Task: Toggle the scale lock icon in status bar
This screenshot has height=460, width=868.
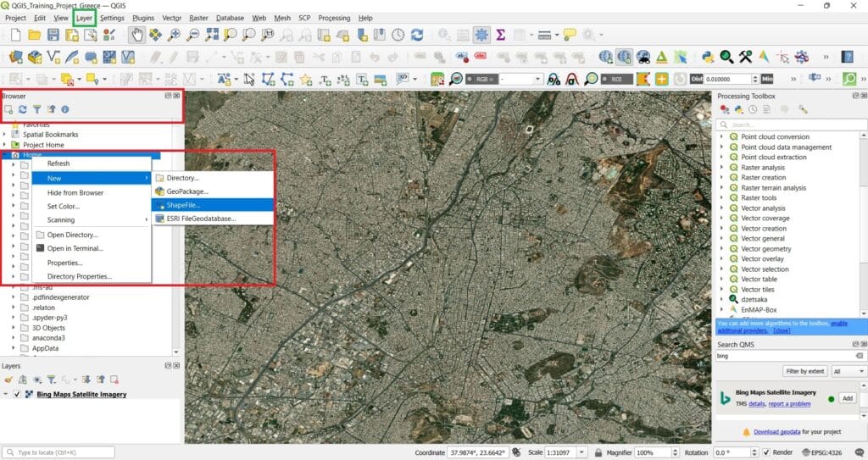Action: 598,452
